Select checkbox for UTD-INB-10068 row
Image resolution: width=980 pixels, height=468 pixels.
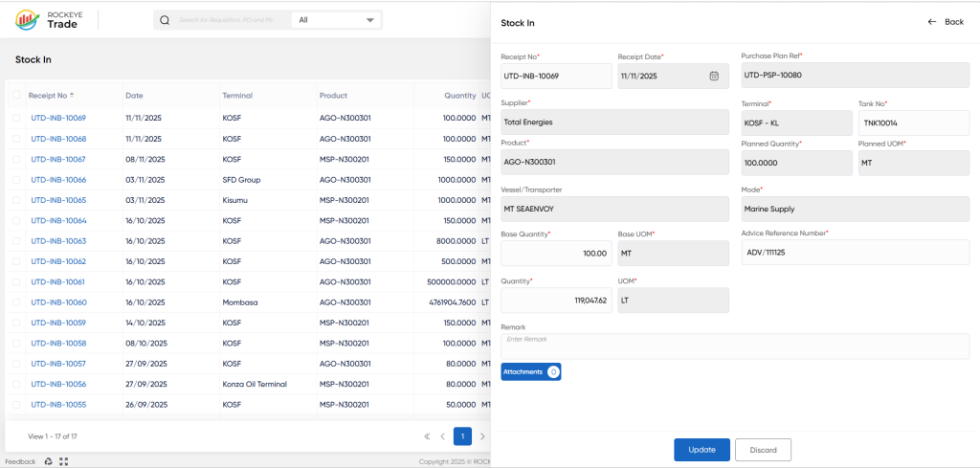pyautogui.click(x=16, y=139)
